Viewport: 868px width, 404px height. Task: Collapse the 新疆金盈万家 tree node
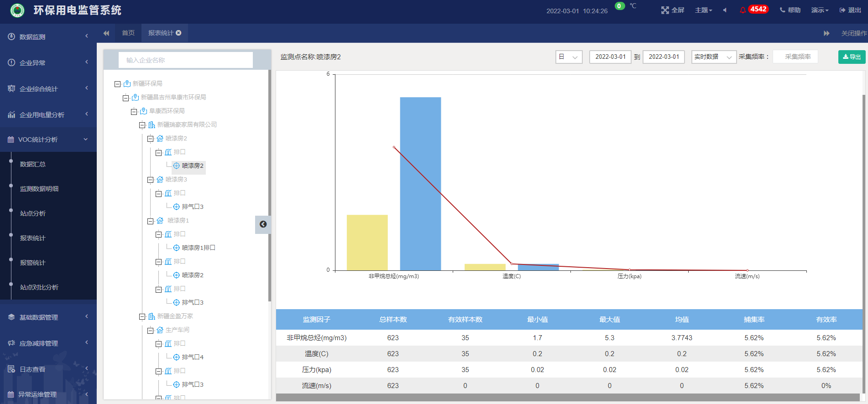(x=142, y=316)
